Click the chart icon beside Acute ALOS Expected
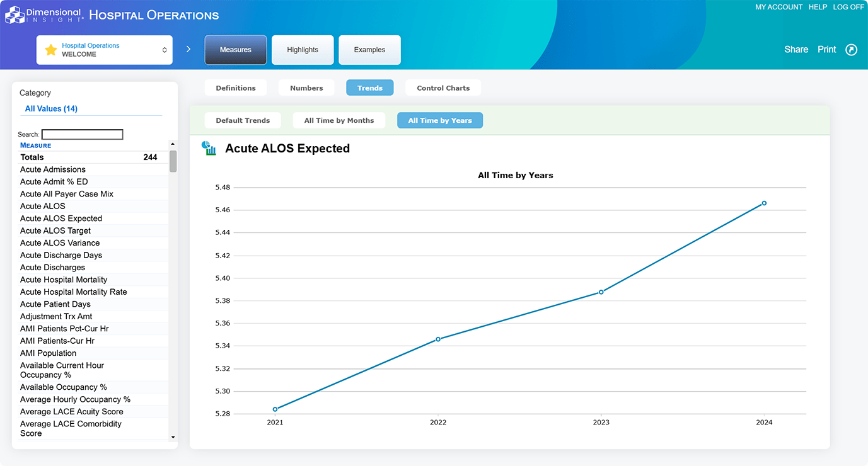868x466 pixels. coord(209,149)
